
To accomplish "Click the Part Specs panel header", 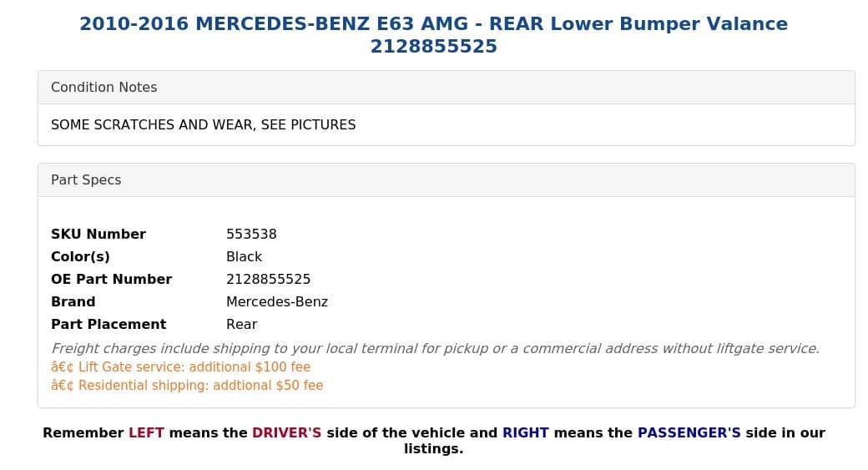I will (86, 179).
